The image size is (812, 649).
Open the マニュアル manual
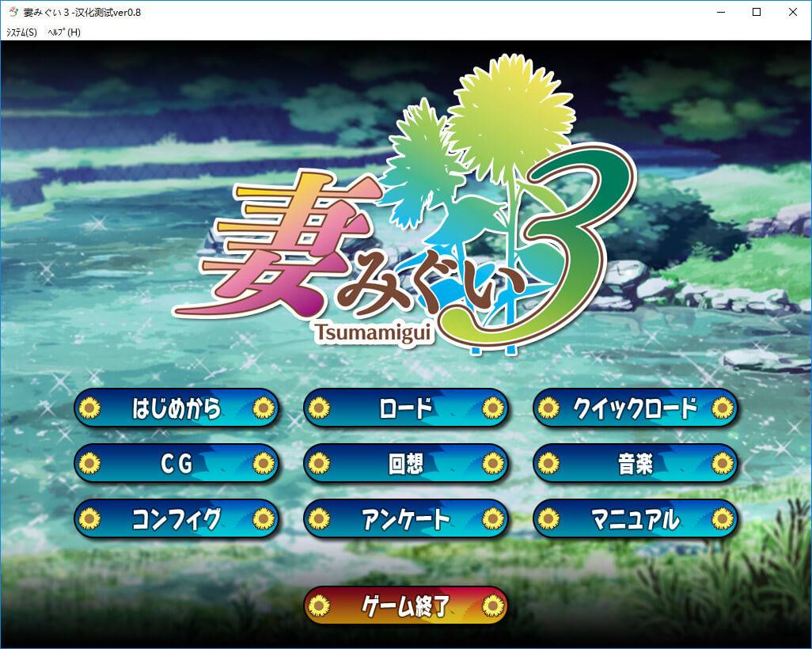click(636, 519)
